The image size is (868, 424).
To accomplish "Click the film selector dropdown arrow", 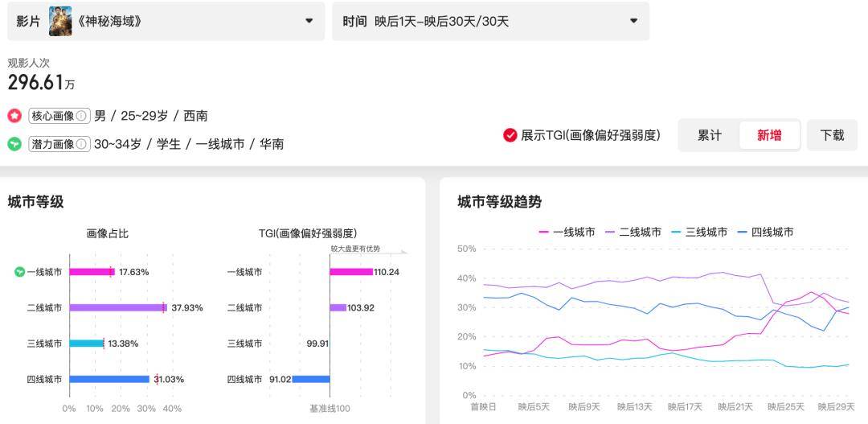I will point(309,21).
